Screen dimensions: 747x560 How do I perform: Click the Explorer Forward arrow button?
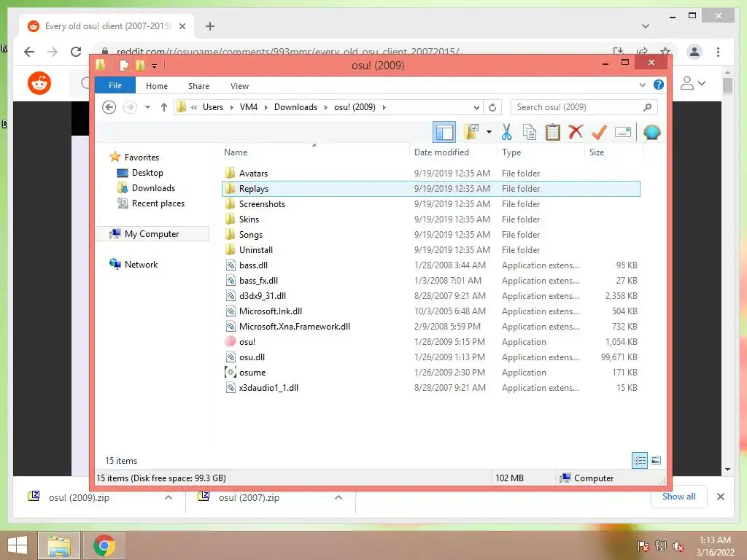tap(130, 107)
